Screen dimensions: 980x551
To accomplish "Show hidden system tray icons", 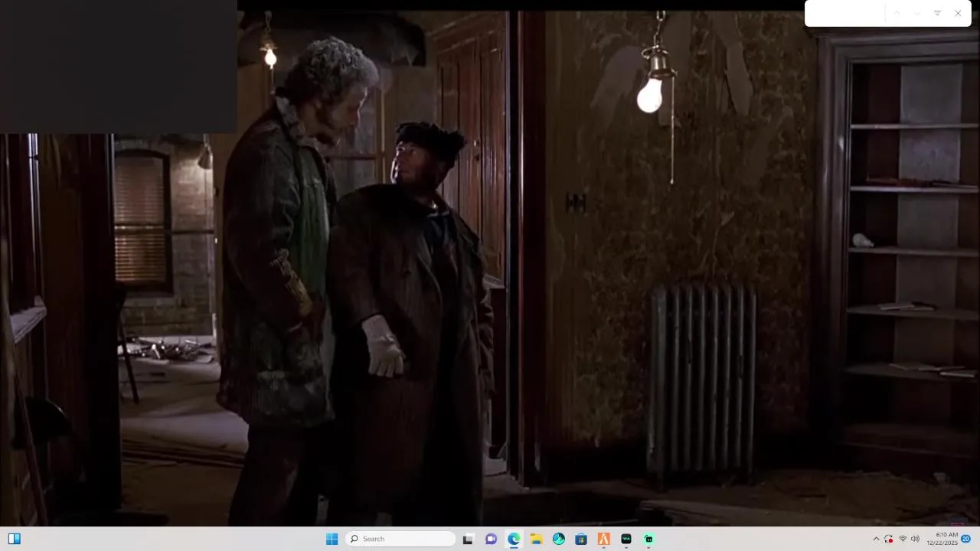I will (x=876, y=539).
